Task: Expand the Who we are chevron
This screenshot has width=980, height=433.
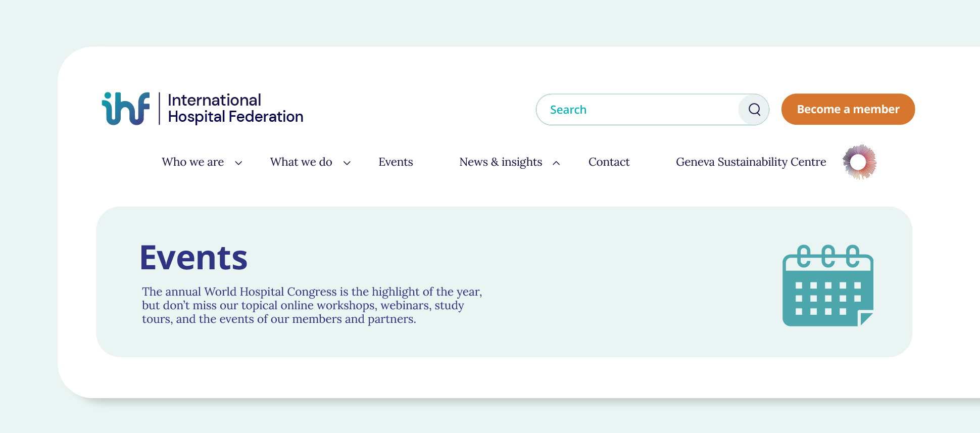Action: (x=238, y=163)
